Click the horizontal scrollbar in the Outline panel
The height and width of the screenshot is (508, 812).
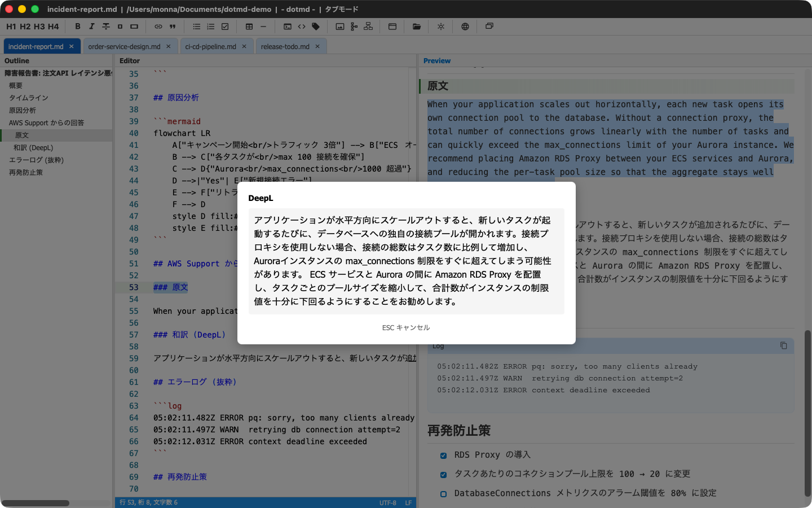click(35, 503)
